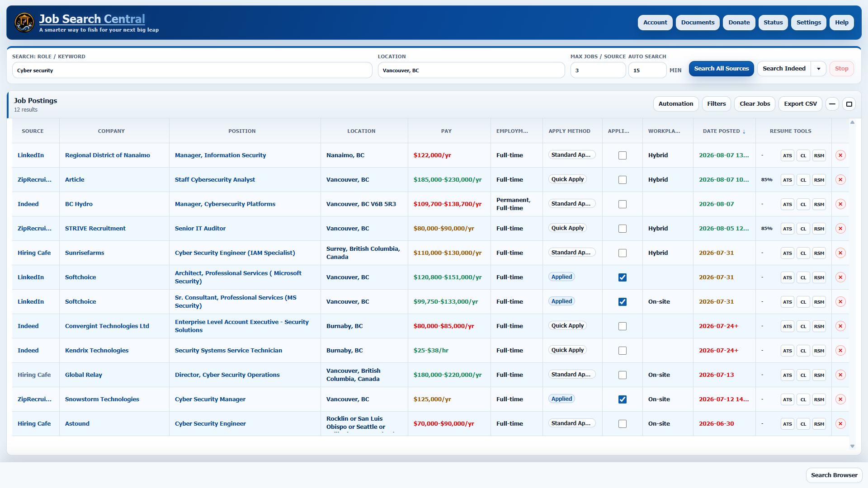The height and width of the screenshot is (488, 868).
Task: Delete the Global Relay job row
Action: [x=840, y=375]
